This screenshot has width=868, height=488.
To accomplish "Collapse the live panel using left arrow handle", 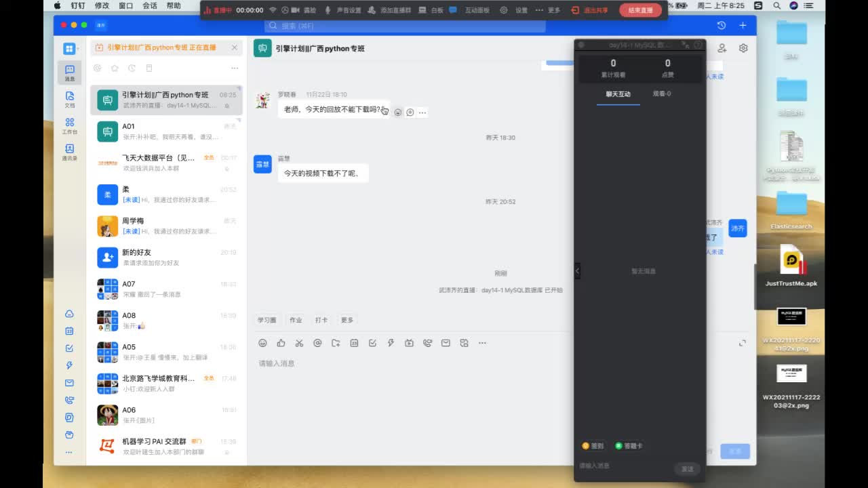I will (577, 270).
